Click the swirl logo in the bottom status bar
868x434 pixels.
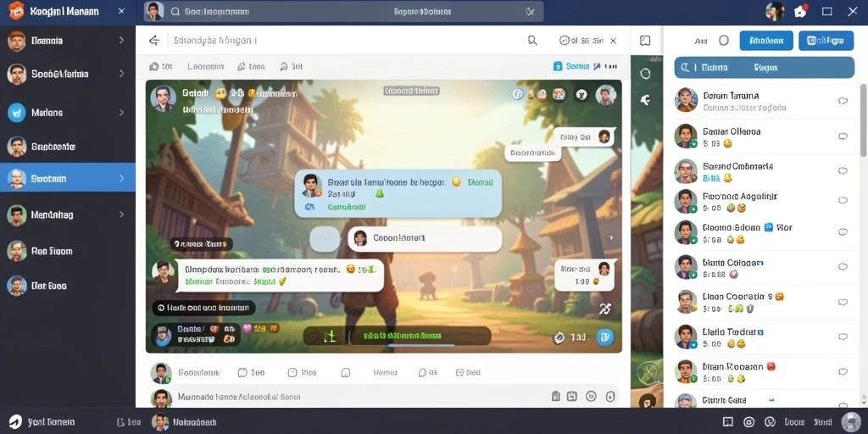pos(15,422)
